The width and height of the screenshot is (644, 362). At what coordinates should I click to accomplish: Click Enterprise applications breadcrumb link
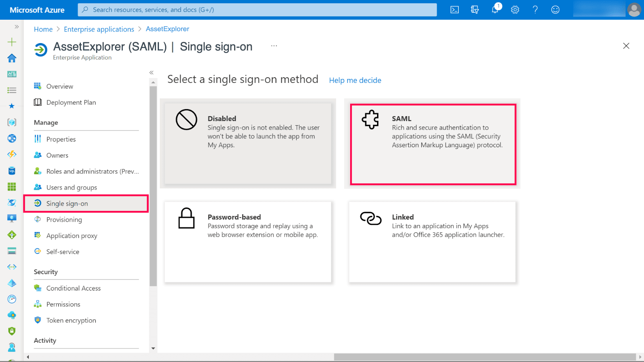coord(99,29)
